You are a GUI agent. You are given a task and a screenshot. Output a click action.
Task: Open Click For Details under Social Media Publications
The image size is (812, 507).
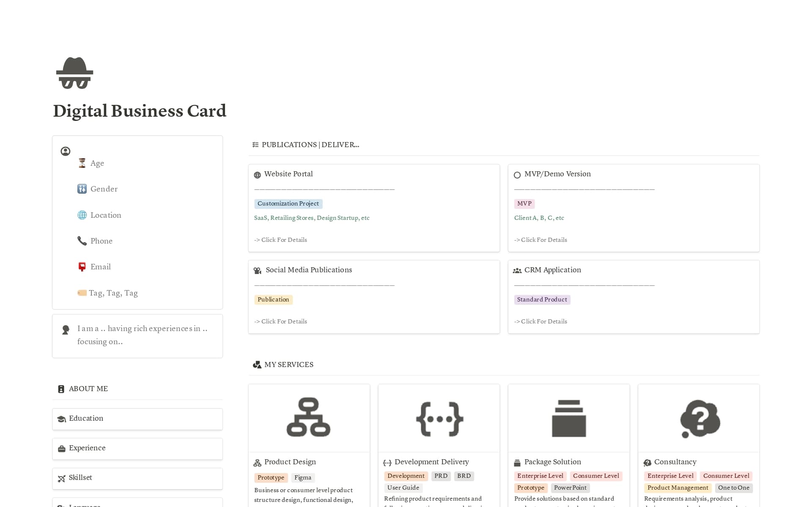(x=280, y=321)
